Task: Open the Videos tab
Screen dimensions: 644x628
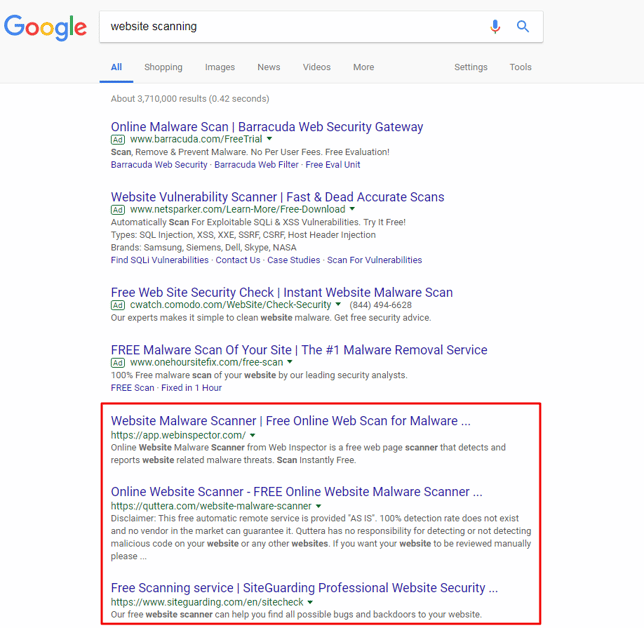Action: [317, 67]
